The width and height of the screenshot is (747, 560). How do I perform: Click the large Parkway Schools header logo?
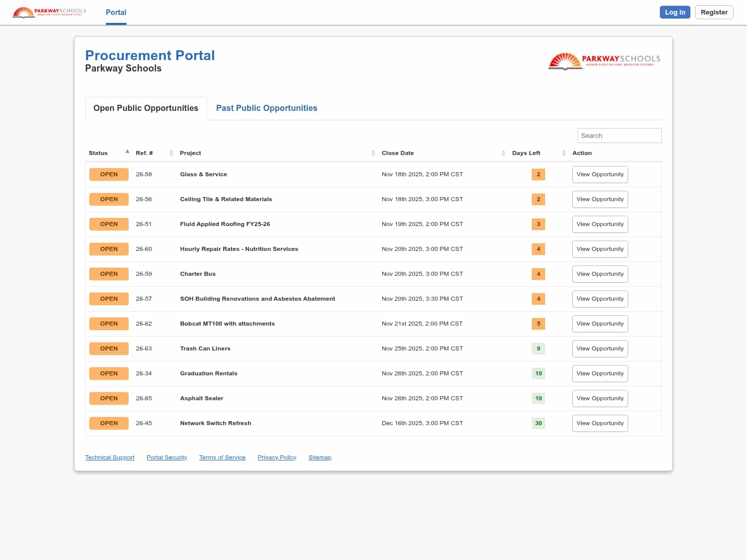604,61
